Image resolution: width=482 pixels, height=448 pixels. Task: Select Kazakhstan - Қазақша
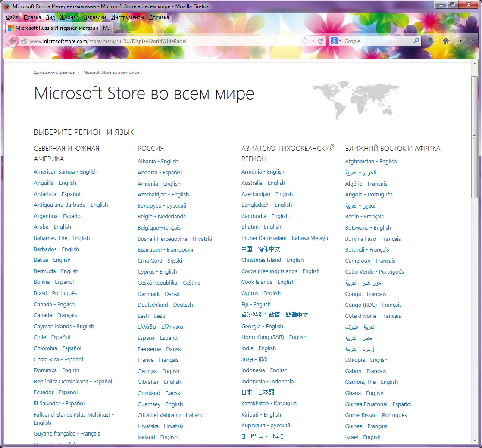(x=269, y=404)
